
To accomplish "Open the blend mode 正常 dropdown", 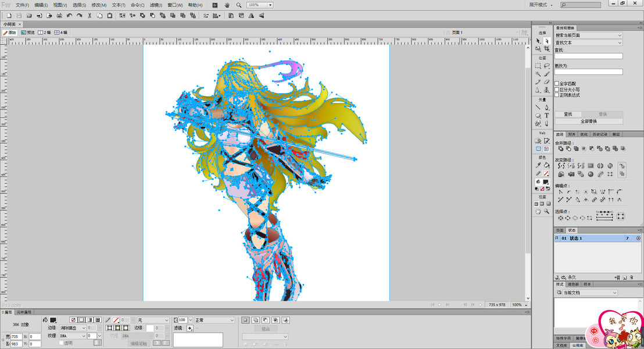I will 214,320.
